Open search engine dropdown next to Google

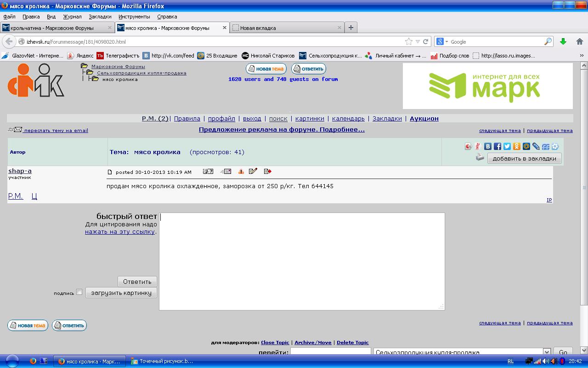point(442,41)
